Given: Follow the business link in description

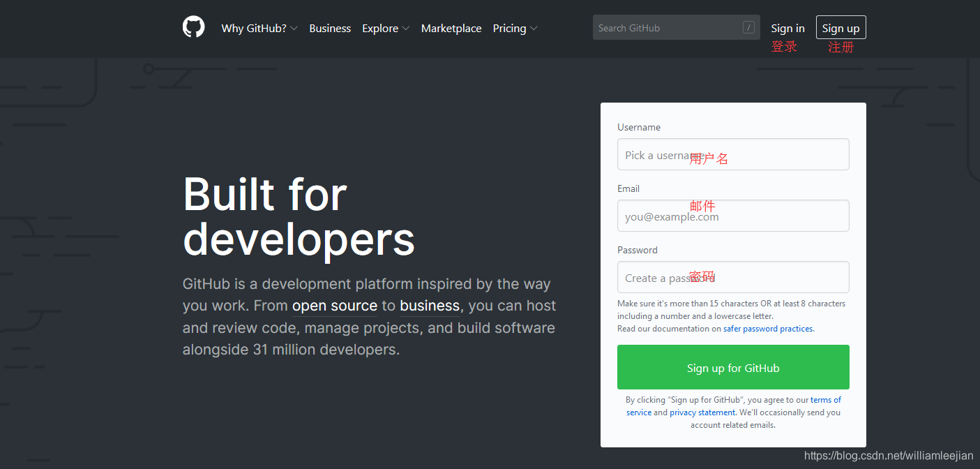Looking at the screenshot, I should [430, 306].
